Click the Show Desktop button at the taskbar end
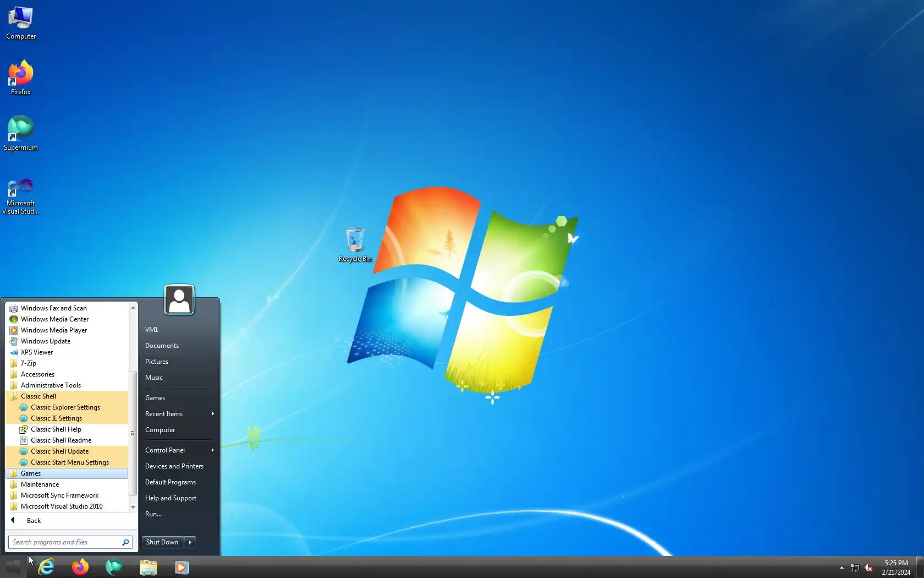Image resolution: width=924 pixels, height=578 pixels. 920,567
